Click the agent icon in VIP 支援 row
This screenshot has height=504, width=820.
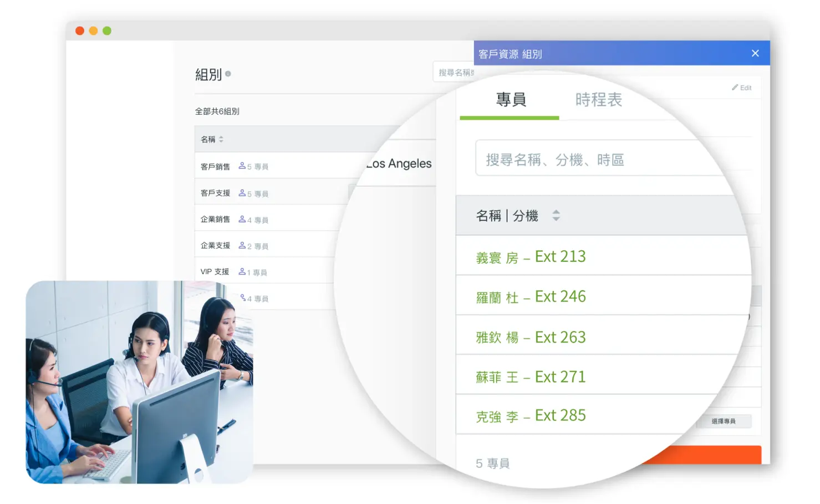pos(242,272)
